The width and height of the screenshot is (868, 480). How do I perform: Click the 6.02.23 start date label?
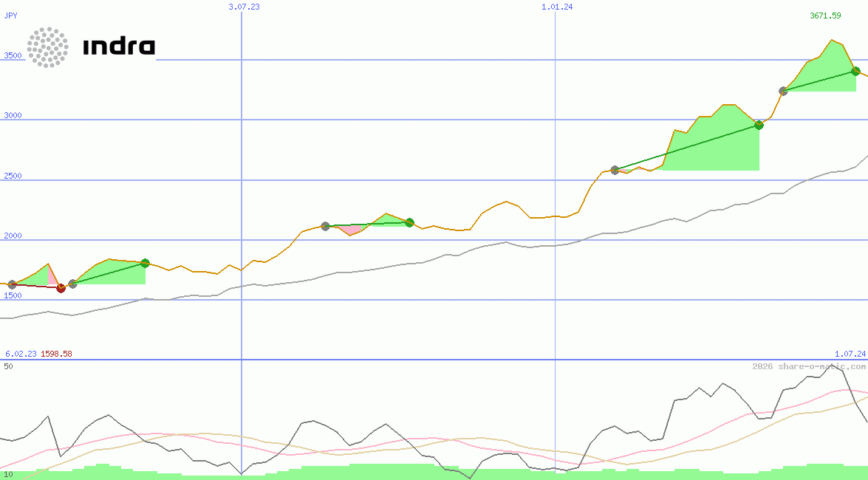coord(21,354)
